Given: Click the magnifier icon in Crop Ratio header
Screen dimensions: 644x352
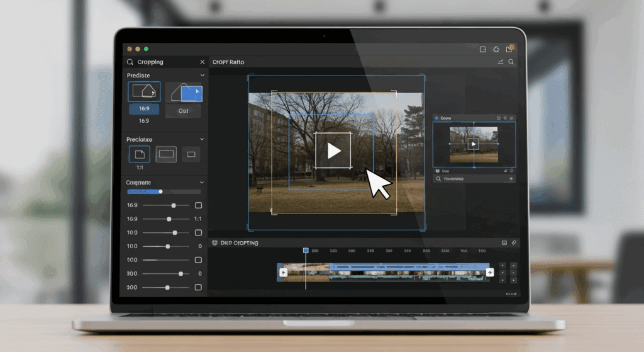Looking at the screenshot, I should coord(511,62).
